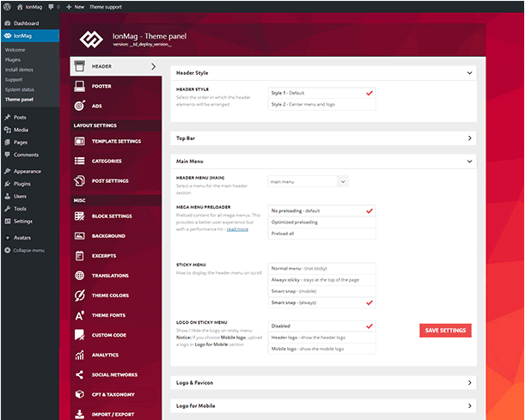525x420 pixels.
Task: Open the Header Menu (Main) dropdown
Action: click(308, 181)
